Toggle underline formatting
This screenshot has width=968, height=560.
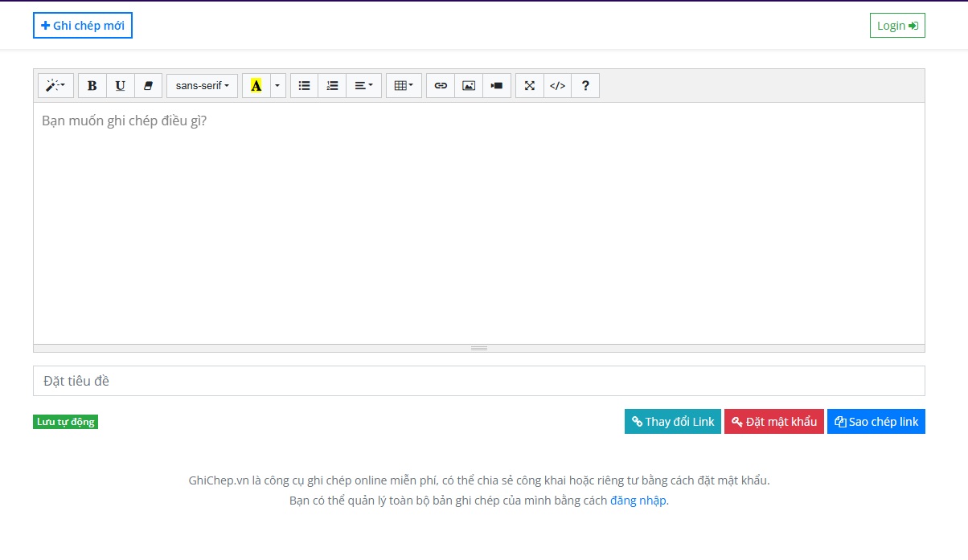121,86
